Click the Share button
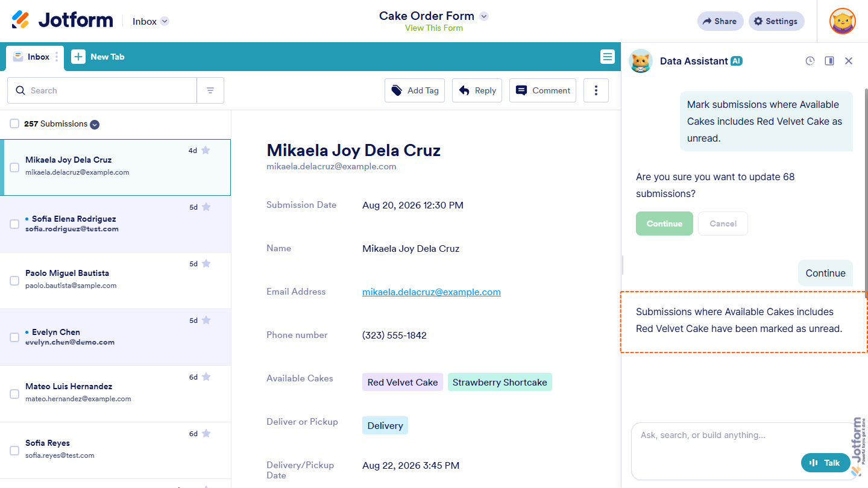 (x=720, y=21)
